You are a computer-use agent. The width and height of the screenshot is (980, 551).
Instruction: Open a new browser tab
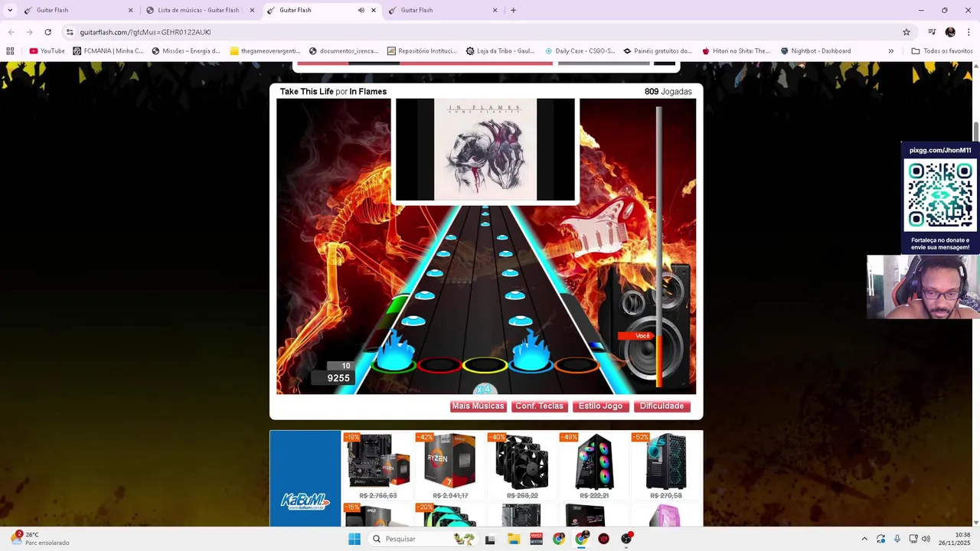coord(513,10)
